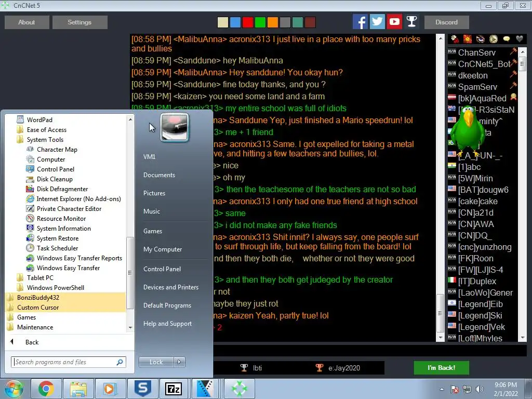Pick the green chat color swatch

click(260, 22)
